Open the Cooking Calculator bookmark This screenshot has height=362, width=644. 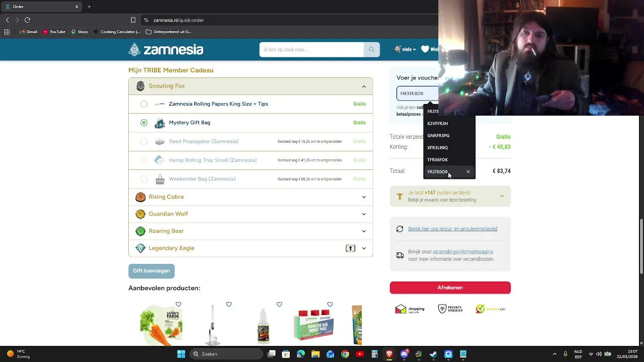(x=117, y=32)
